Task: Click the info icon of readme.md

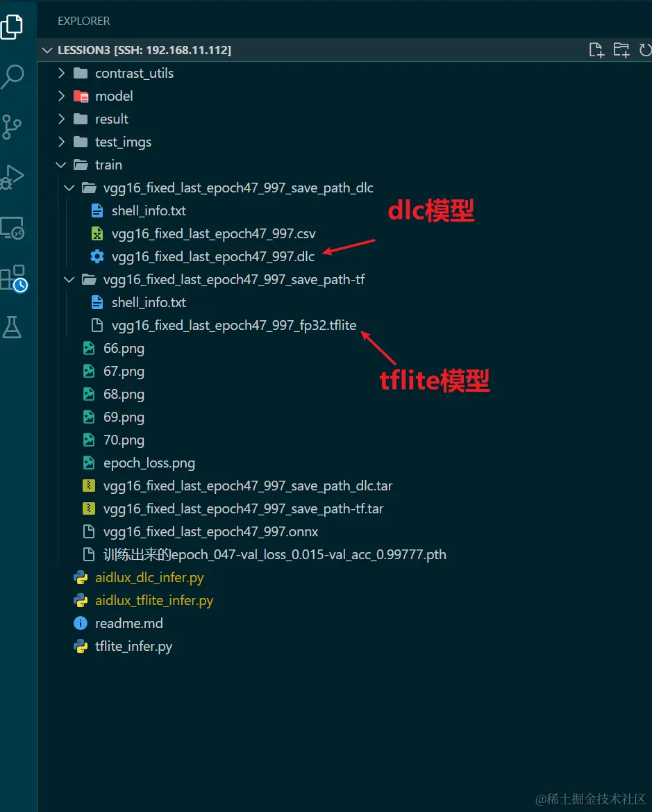Action: (x=81, y=623)
